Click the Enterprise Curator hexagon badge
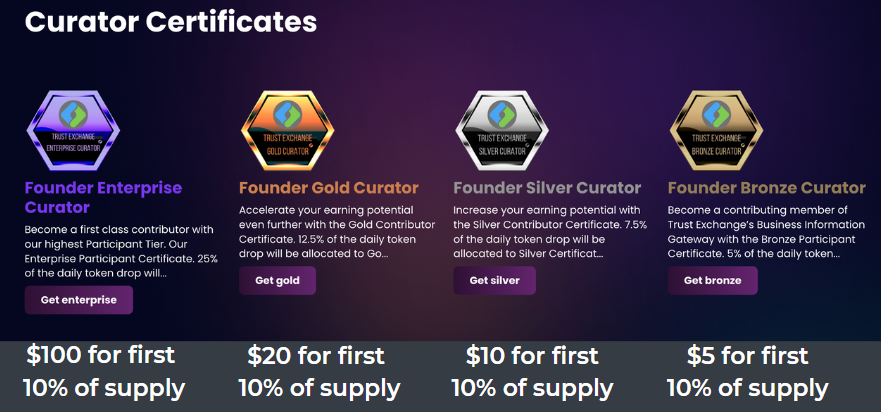Viewport: 881px width, 412px height. point(73,130)
